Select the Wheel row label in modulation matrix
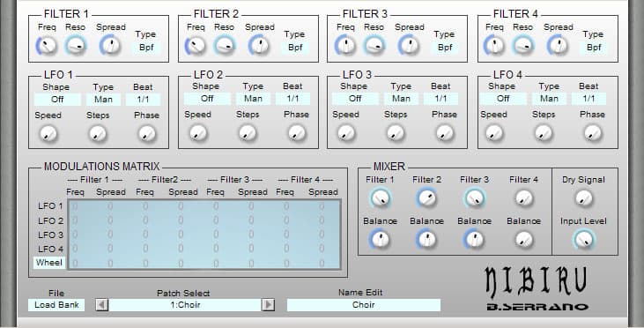 pos(49,263)
